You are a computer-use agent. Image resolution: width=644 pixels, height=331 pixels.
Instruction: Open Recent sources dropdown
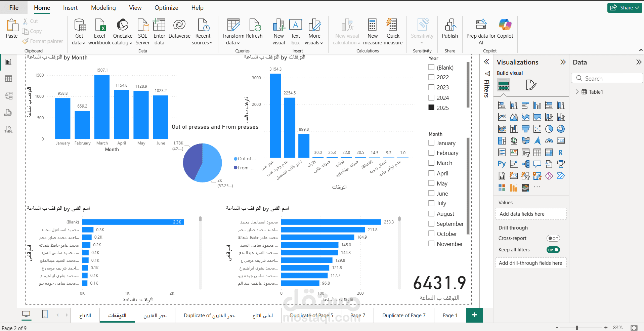pos(203,39)
